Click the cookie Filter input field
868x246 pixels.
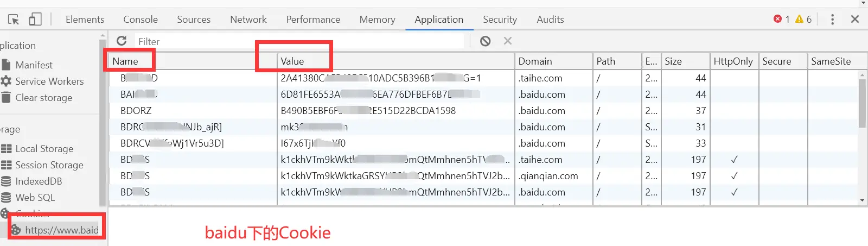click(x=298, y=41)
